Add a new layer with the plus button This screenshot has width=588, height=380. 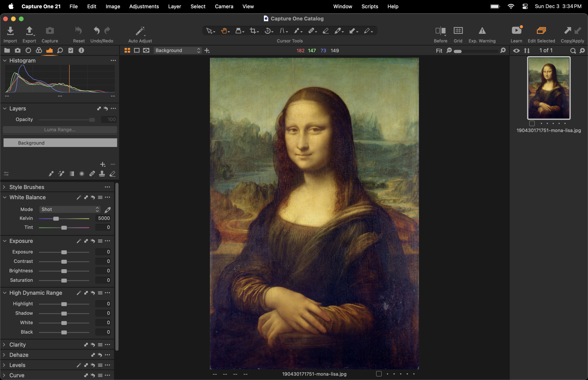(103, 164)
